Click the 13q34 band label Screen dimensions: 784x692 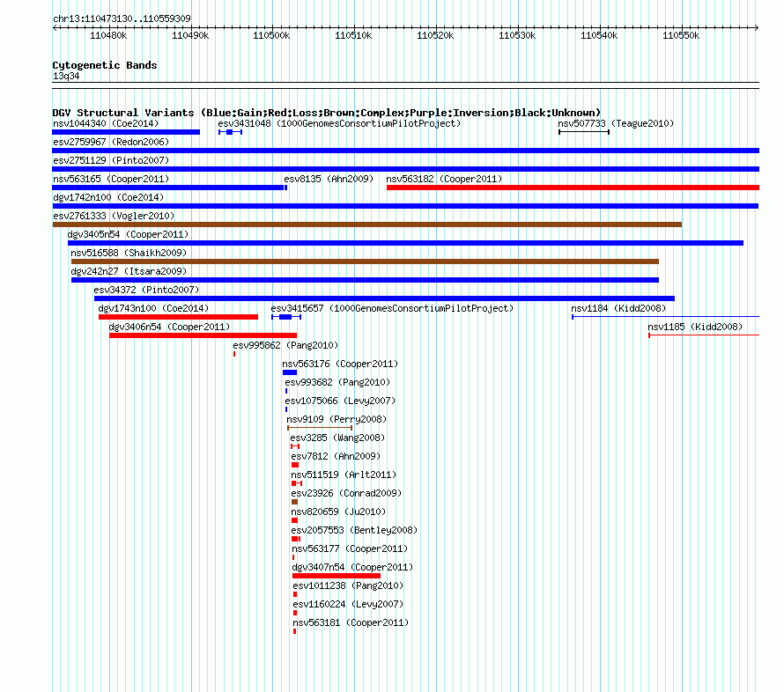coord(66,76)
